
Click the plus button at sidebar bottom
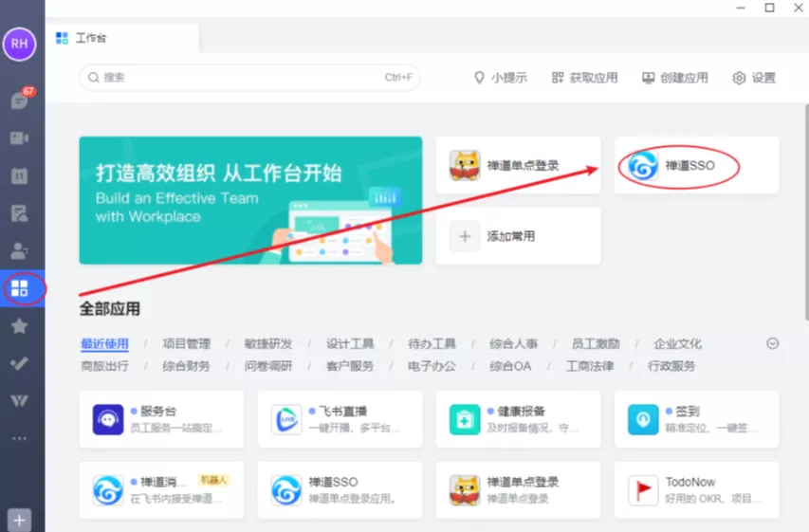pyautogui.click(x=20, y=520)
